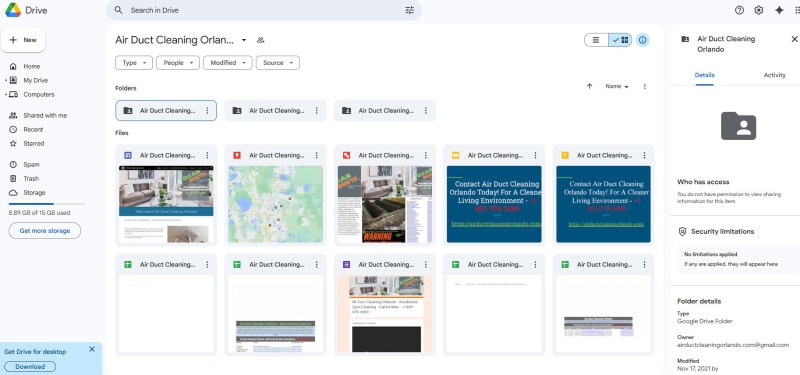
Task: Click the storage usage progress bar
Action: pyautogui.click(x=46, y=204)
